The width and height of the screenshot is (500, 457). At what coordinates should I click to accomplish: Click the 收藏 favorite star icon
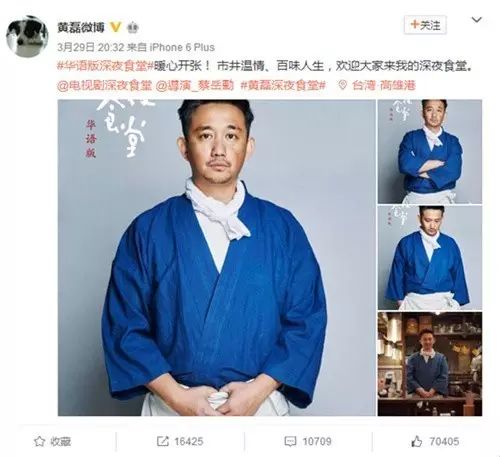(39, 441)
